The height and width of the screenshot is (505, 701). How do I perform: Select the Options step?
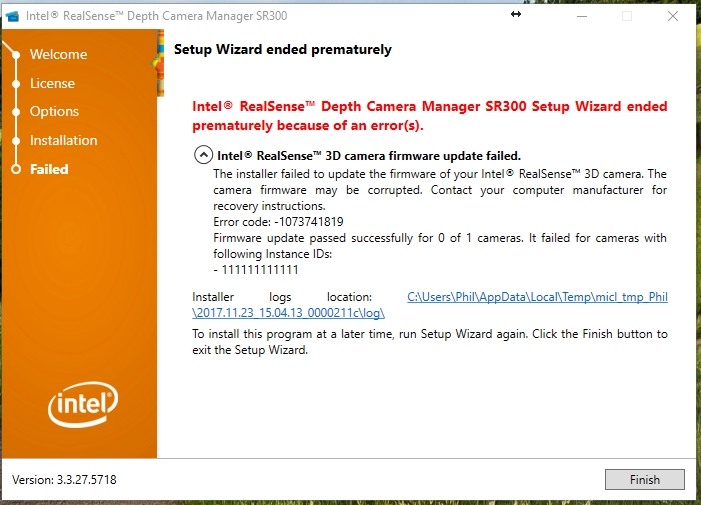point(54,112)
